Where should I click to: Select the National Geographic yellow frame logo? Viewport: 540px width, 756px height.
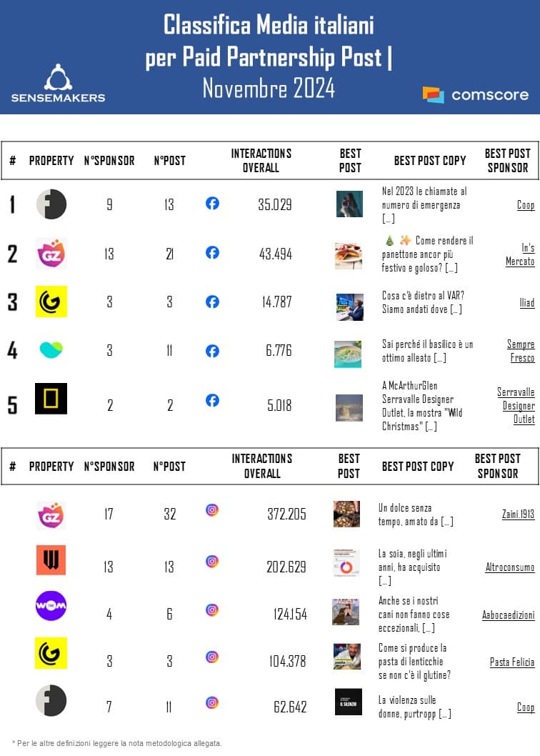pos(51,399)
